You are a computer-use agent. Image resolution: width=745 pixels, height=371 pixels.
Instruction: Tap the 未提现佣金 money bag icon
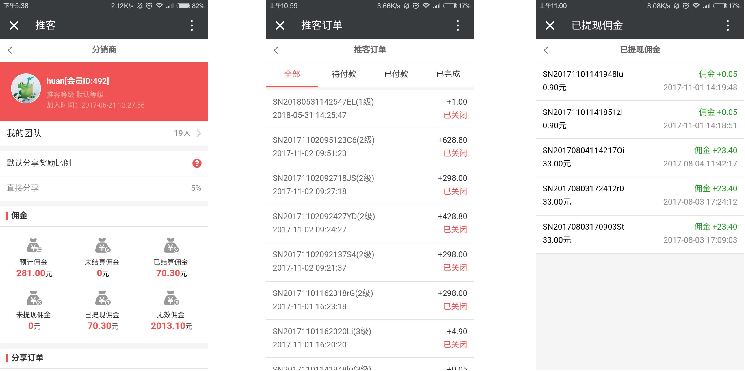(x=34, y=298)
